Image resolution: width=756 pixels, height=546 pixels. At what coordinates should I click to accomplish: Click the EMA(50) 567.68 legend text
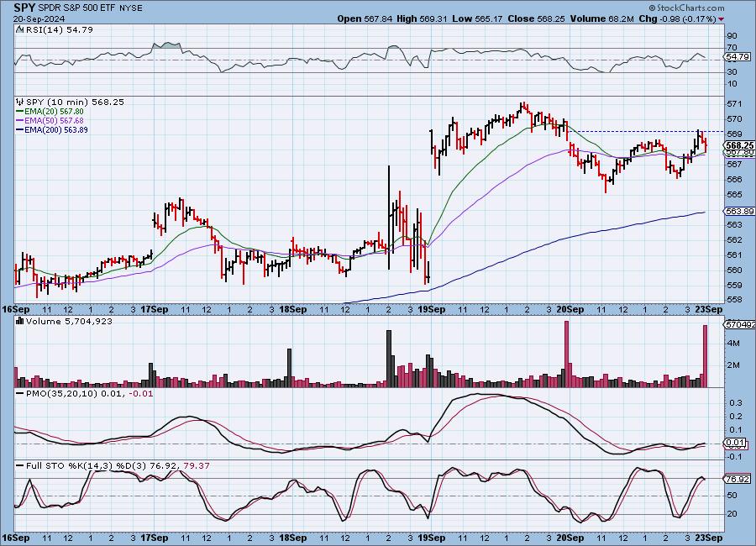(x=54, y=121)
